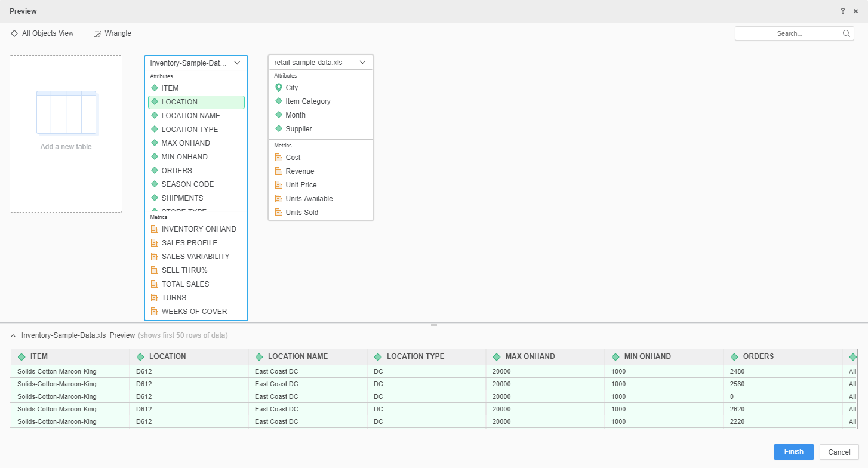Screen dimensions: 868x468
Task: Click the diamond icon beside ITEM attribute
Action: click(155, 88)
